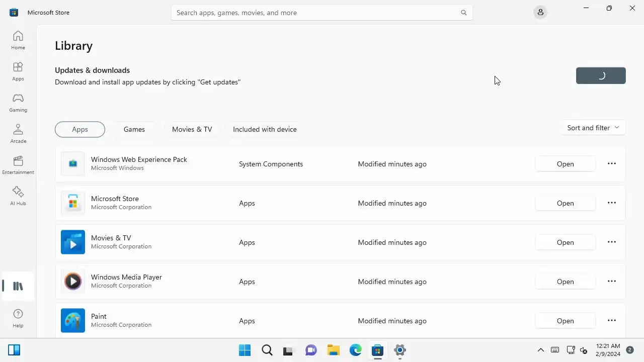Viewport: 644px width, 362px height.
Task: Open the Entertainment section
Action: pos(18,165)
